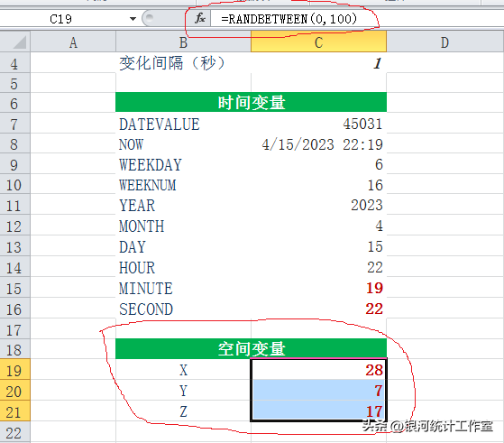Click the Z value cell showing 17
This screenshot has height=443, width=504.
click(x=318, y=411)
